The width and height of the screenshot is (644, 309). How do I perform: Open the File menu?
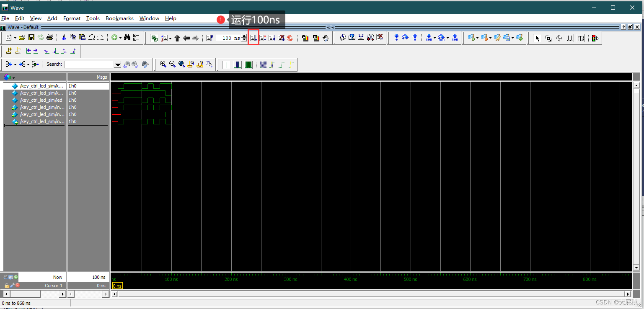[5, 18]
